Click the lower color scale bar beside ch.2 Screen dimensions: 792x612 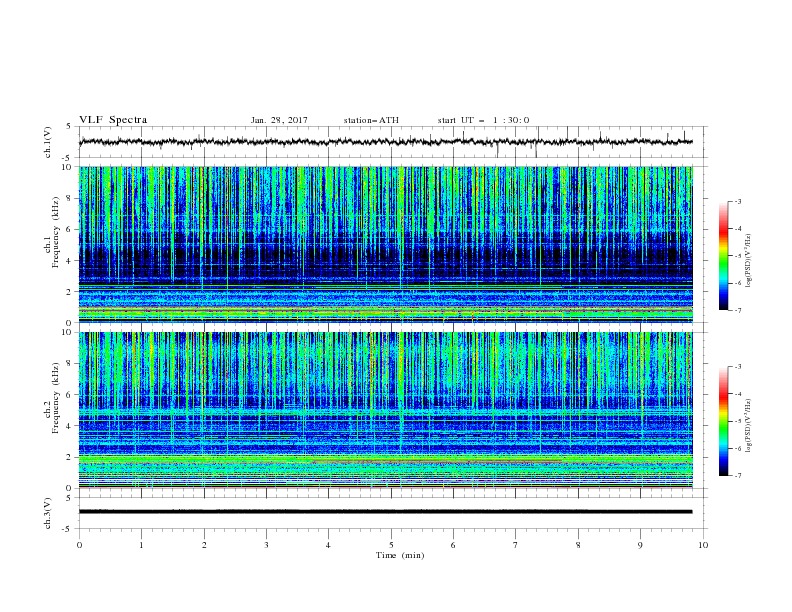coord(723,421)
